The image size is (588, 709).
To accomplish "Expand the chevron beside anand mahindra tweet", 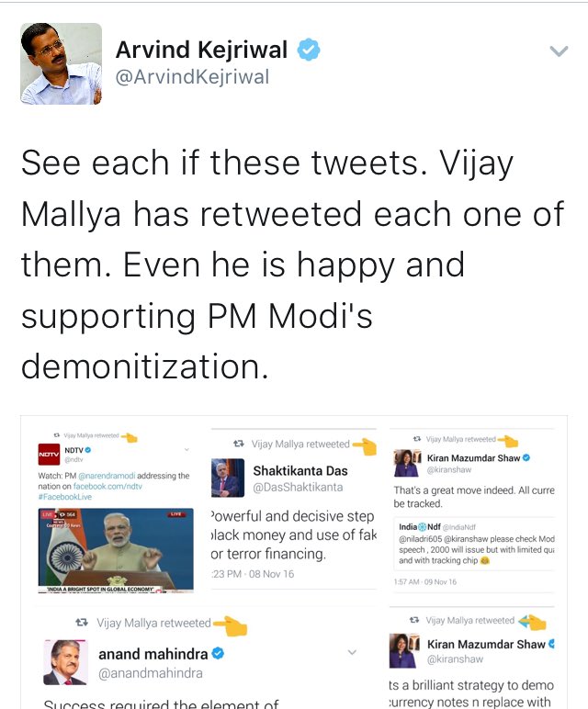I will coord(352,652).
